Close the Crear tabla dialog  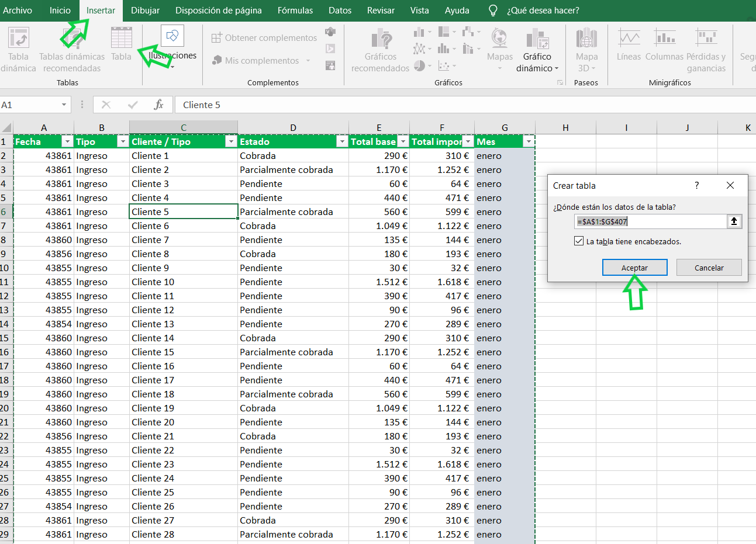(x=730, y=185)
